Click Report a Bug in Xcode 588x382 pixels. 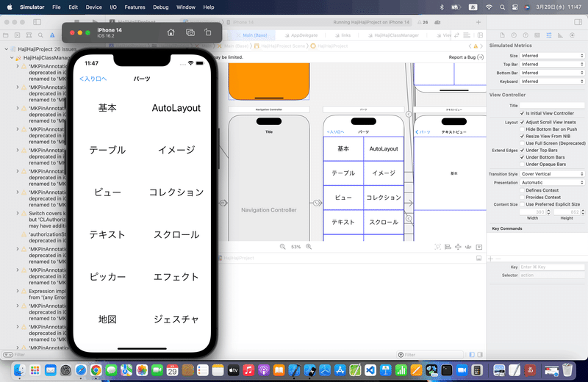pyautogui.click(x=466, y=57)
